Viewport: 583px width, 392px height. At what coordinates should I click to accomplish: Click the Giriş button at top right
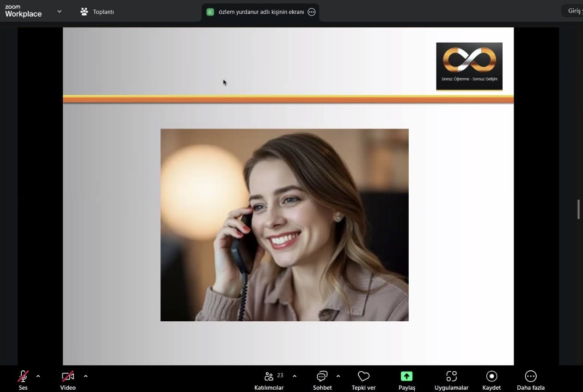574,11
